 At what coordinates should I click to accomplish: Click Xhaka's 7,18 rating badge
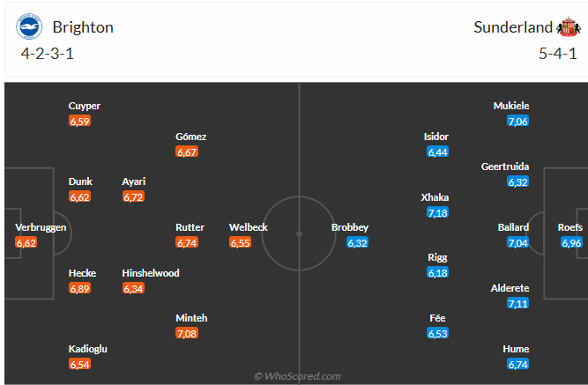point(437,213)
